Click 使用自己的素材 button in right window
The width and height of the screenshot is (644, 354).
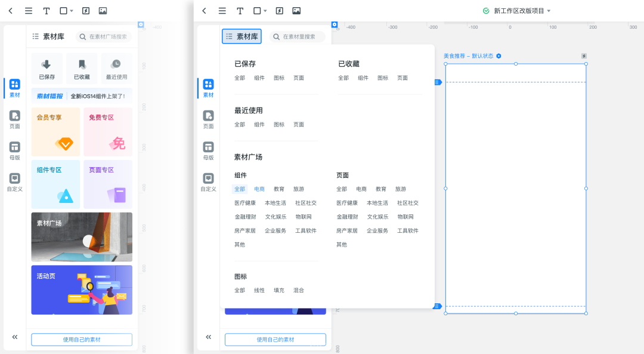[x=275, y=340]
